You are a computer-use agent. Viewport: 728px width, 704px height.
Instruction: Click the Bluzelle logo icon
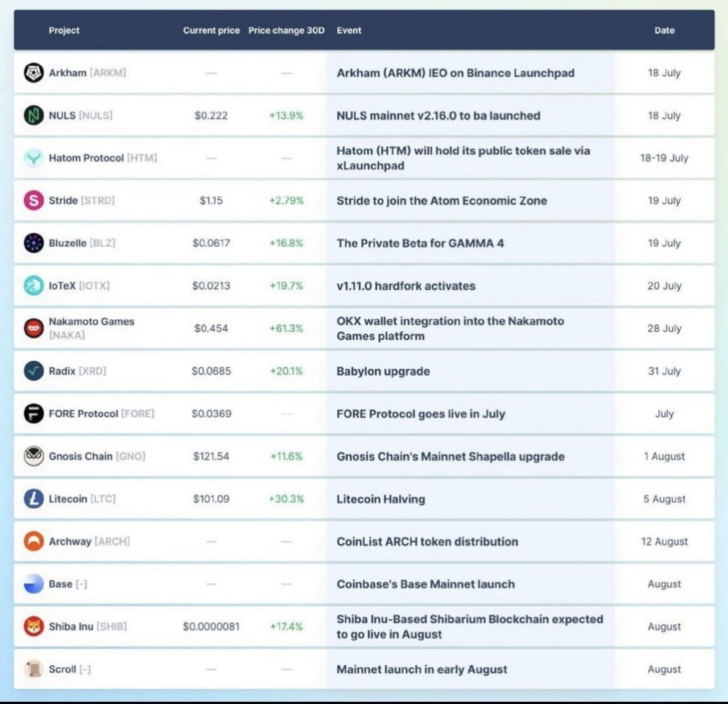pyautogui.click(x=34, y=243)
